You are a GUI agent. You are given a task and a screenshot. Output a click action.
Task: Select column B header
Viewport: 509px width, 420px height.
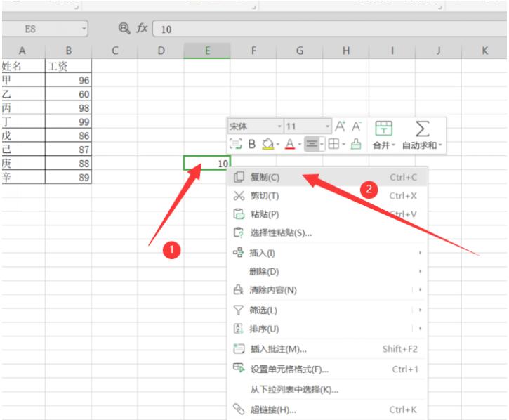click(x=69, y=51)
